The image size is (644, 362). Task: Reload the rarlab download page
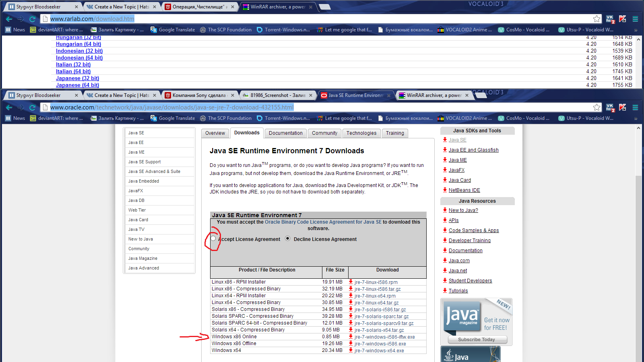point(33,19)
